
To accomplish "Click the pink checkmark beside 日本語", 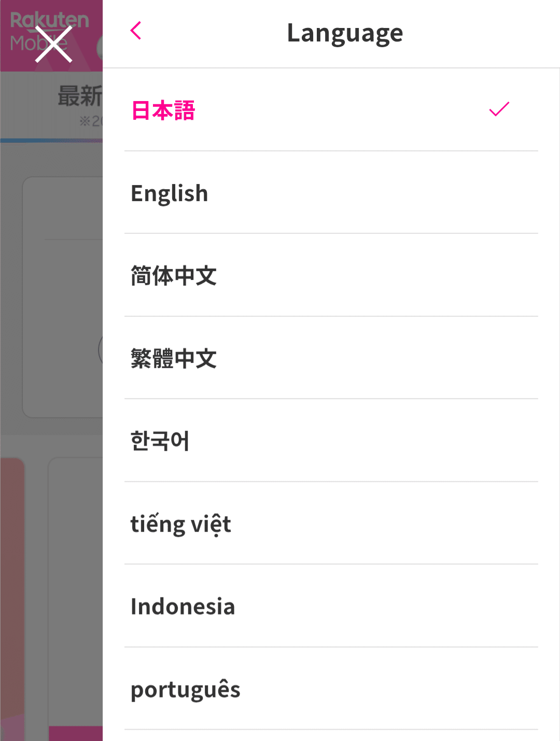I will (499, 109).
